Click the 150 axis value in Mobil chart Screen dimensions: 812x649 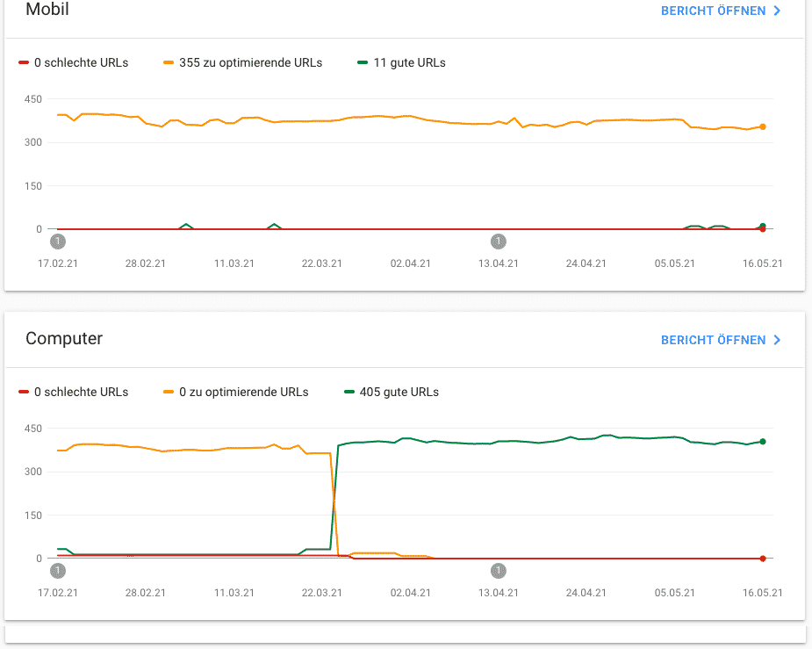click(x=33, y=186)
